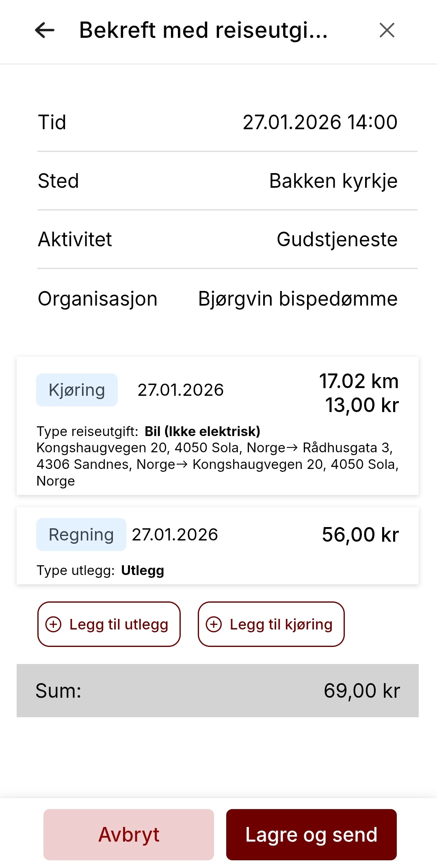Tap the 17.02 km distance amount
The image size is (437, 868).
coord(359,381)
